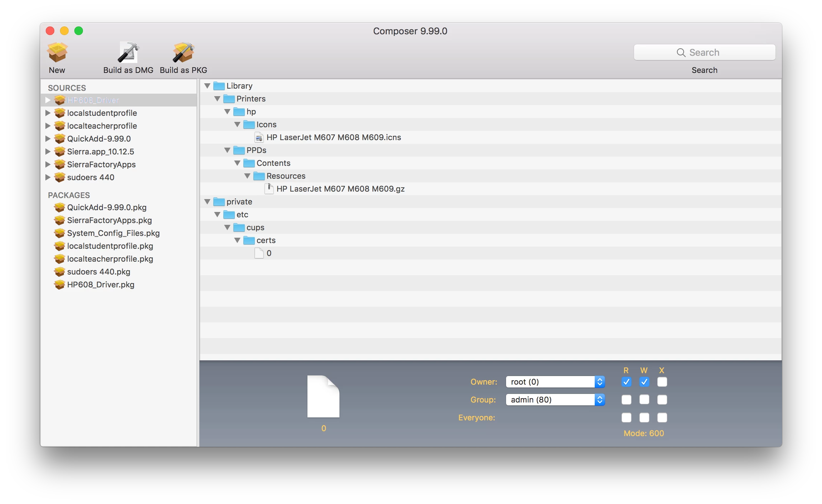Click the New package toolbar icon
The image size is (822, 504).
coord(57,52)
